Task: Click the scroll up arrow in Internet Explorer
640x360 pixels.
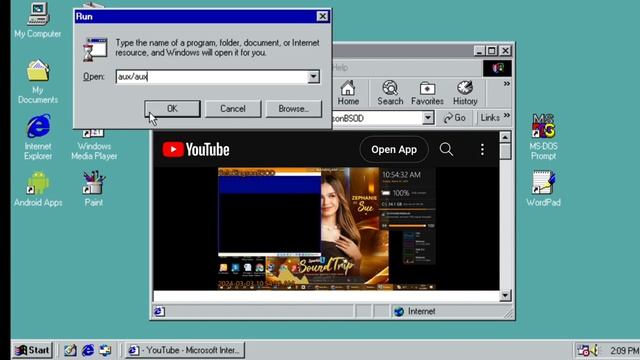Action: [x=505, y=137]
